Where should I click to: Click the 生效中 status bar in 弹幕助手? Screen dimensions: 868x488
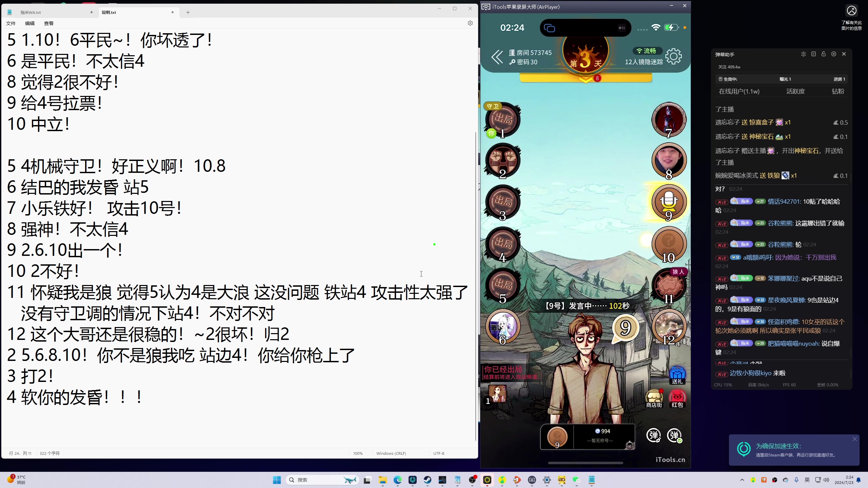(782, 79)
